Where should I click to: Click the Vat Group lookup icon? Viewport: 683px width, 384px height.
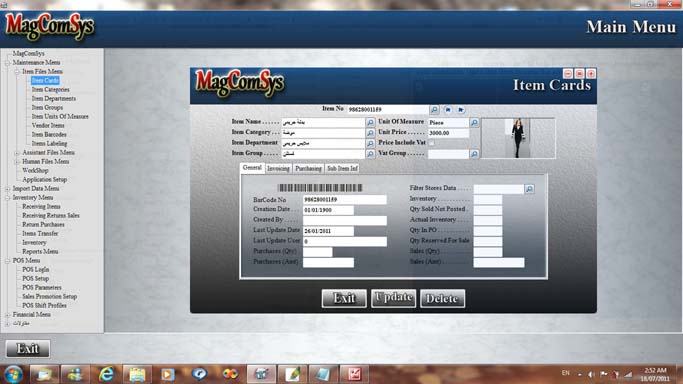[x=474, y=154]
